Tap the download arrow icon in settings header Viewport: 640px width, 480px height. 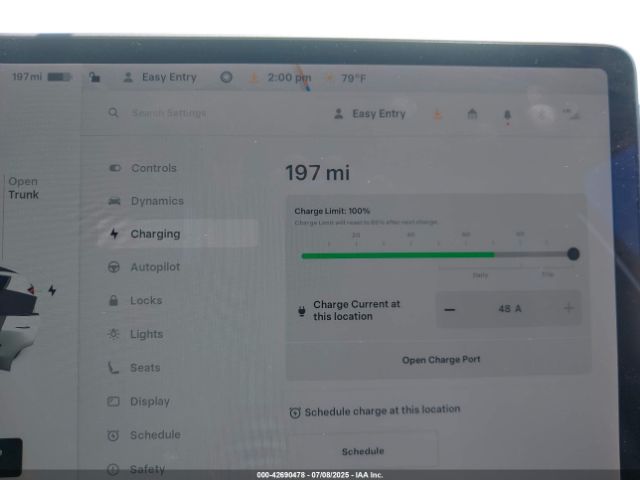point(437,114)
